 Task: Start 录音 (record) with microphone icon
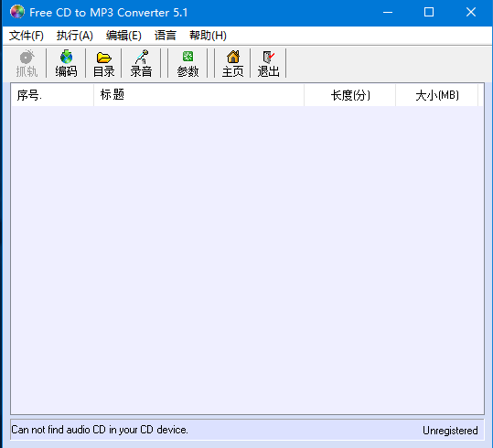(x=141, y=63)
